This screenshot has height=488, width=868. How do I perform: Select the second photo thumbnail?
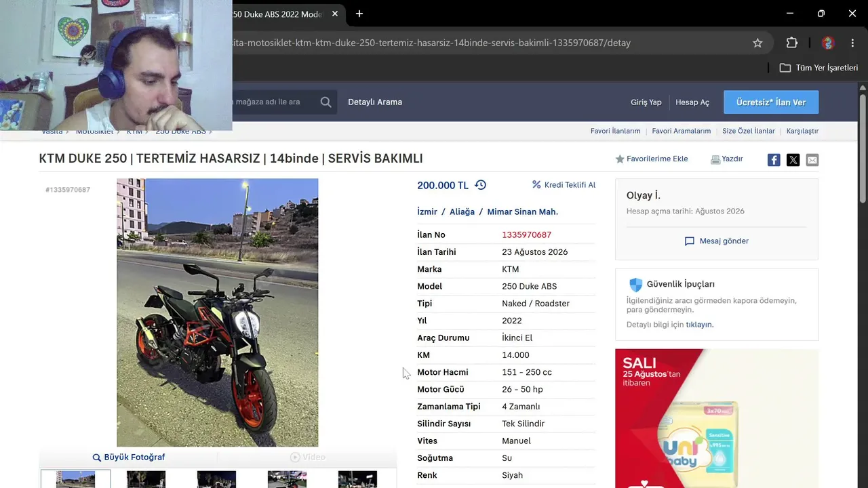pyautogui.click(x=146, y=479)
